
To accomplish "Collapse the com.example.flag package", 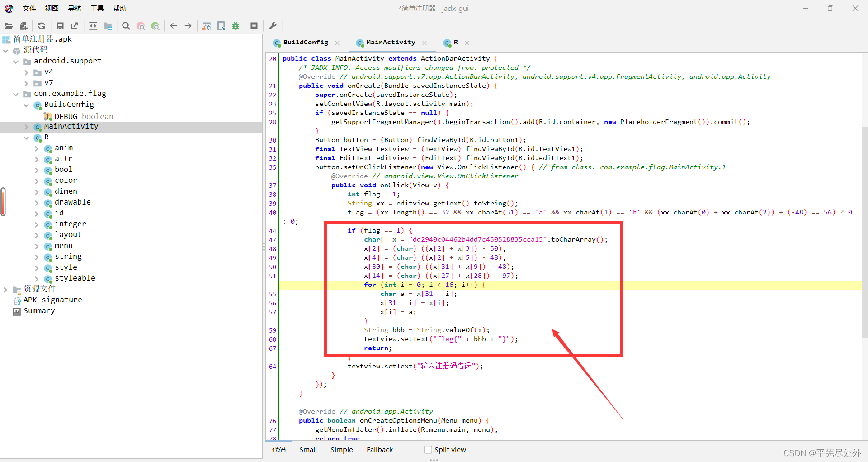I will 16,94.
